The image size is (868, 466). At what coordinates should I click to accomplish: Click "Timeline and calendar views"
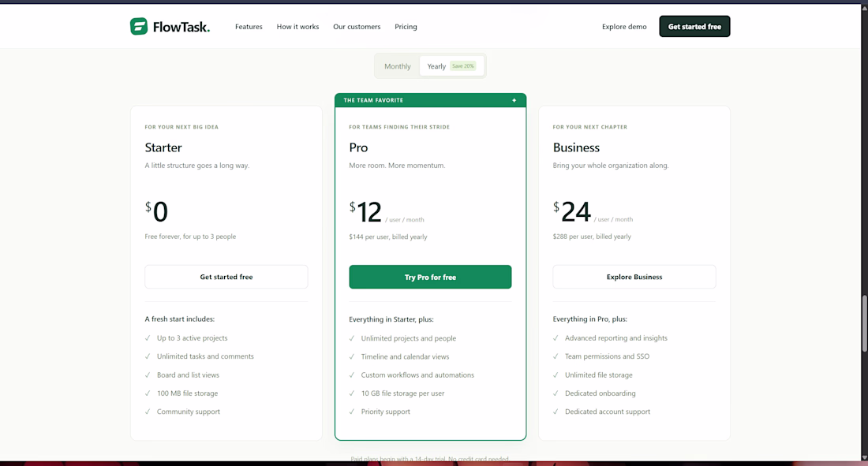click(x=406, y=357)
